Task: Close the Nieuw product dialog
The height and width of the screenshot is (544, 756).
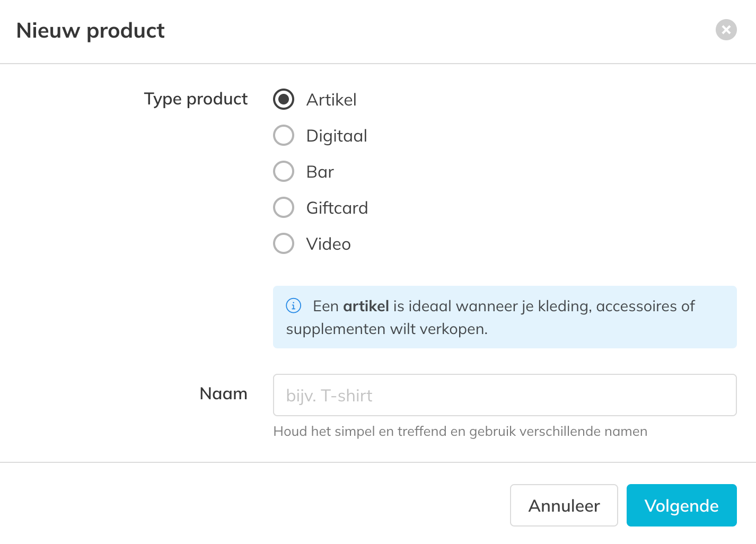Action: pos(726,30)
